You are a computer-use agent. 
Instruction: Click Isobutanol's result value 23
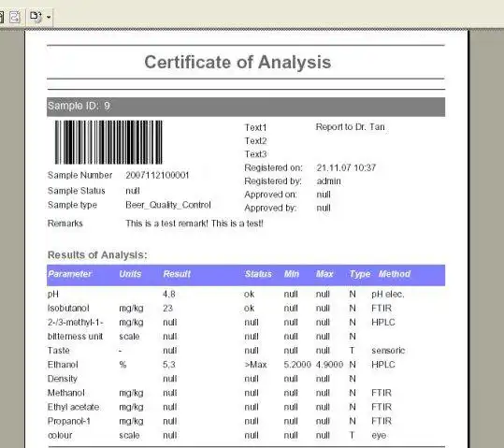(167, 308)
